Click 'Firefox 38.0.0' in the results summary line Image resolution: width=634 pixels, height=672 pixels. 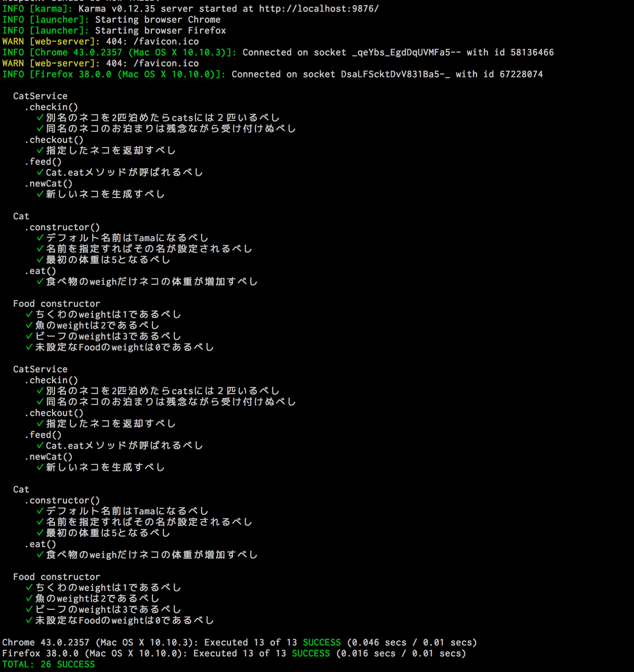point(40,653)
